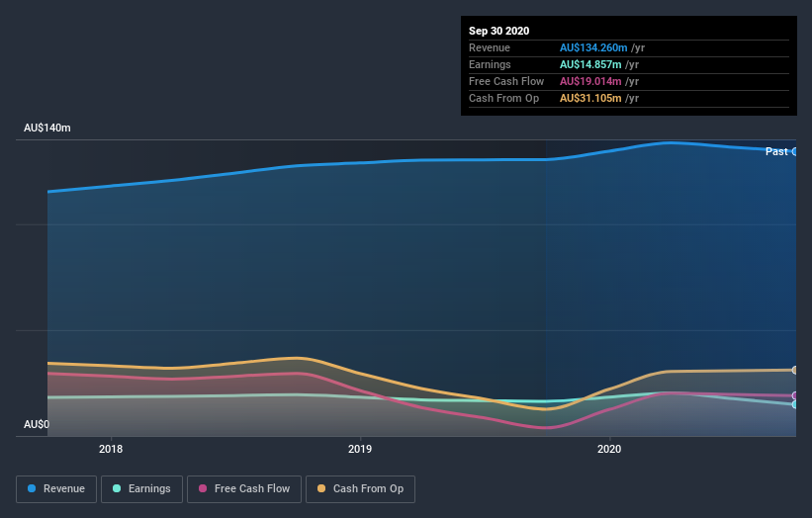Click the AU$14.857m earnings value
812x518 pixels.
coord(590,64)
